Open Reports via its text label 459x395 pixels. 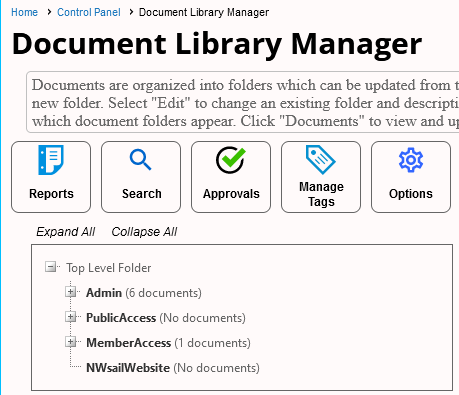51,194
